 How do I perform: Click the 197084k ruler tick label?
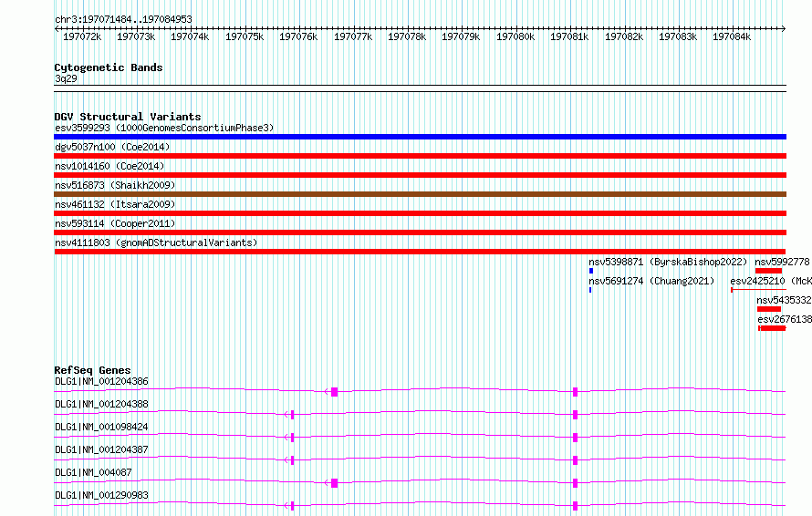(732, 36)
